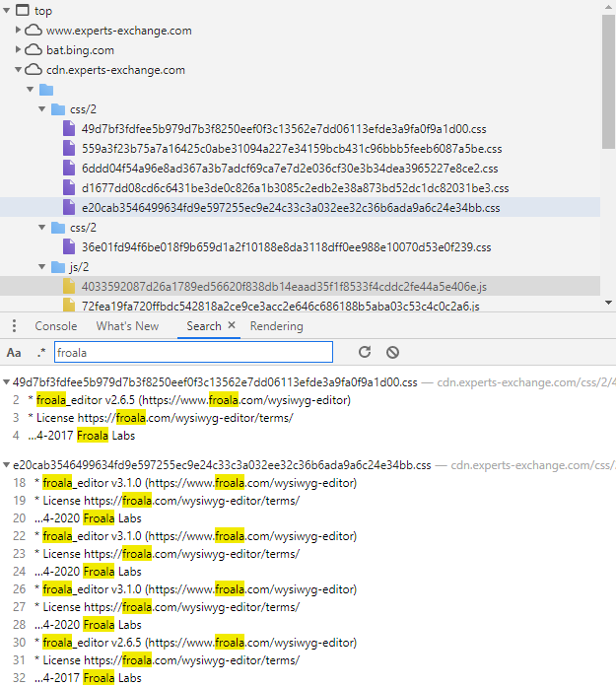This screenshot has width=616, height=687.
Task: Close the Search tab with the X
Action: point(232,325)
